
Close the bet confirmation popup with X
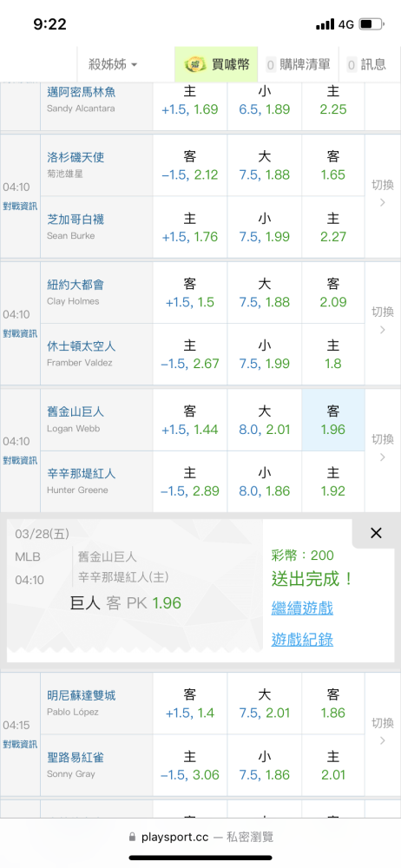point(376,533)
